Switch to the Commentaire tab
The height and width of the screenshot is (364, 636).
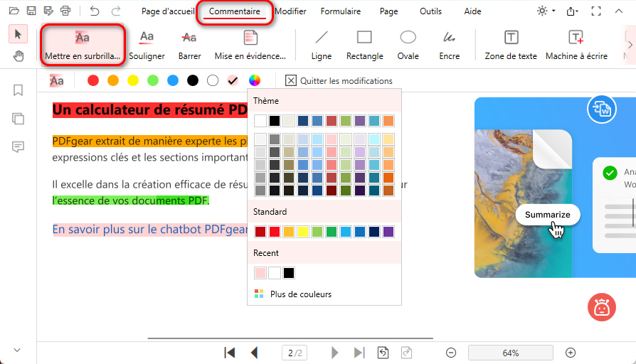235,11
